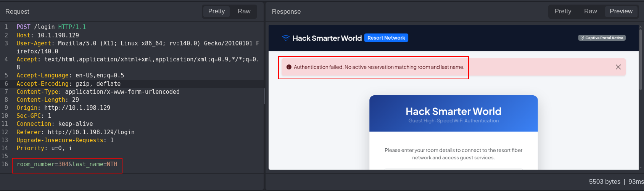
Task: Click the Guest High-Speed WiFi Authentication subtitle
Action: pyautogui.click(x=454, y=121)
